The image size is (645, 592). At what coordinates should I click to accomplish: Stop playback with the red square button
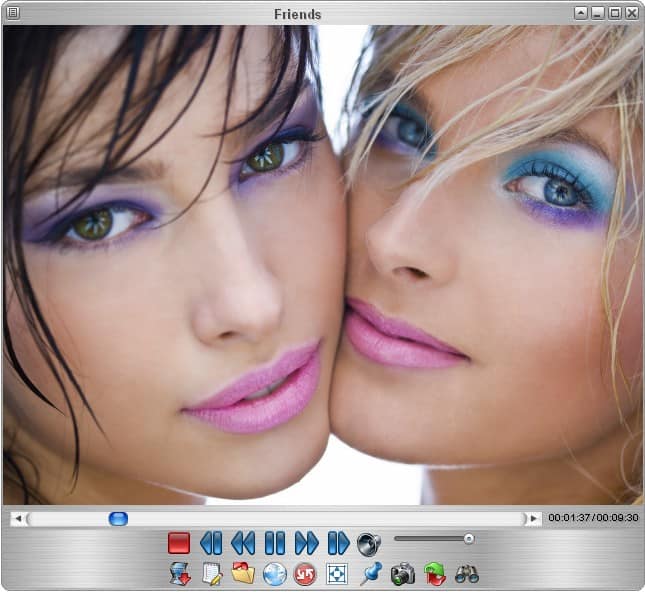[179, 543]
